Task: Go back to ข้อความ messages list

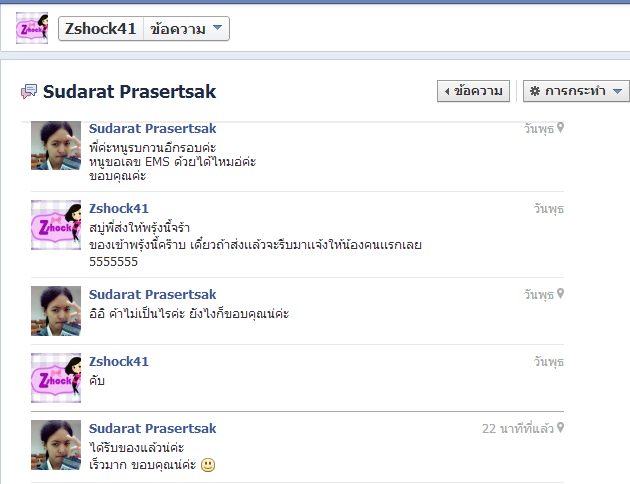Action: click(473, 91)
